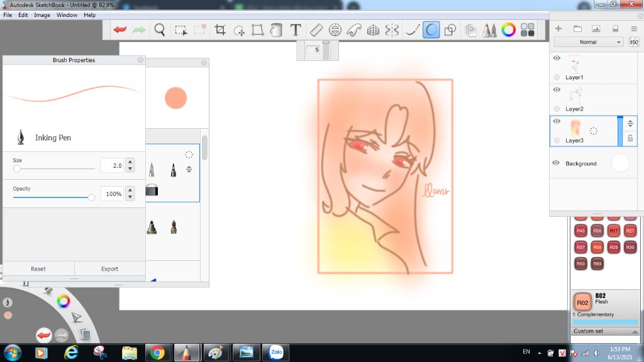This screenshot has height=362, width=644.
Task: Pick the R08 Copic color swatch
Action: pyautogui.click(x=597, y=247)
